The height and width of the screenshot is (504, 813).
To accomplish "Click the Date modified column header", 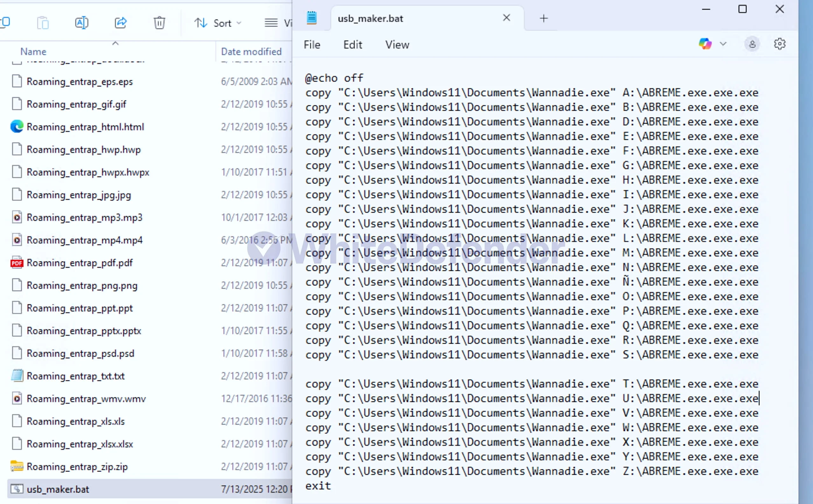I will (251, 51).
